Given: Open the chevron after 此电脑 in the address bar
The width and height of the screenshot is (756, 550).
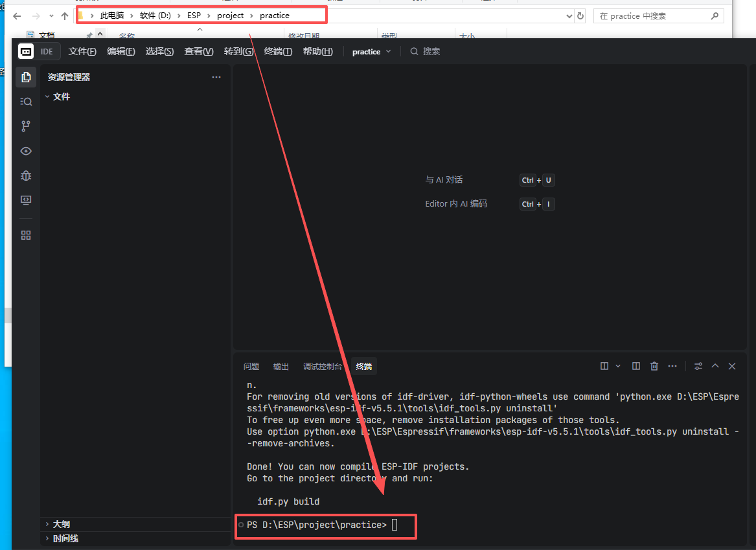Looking at the screenshot, I should pos(132,16).
